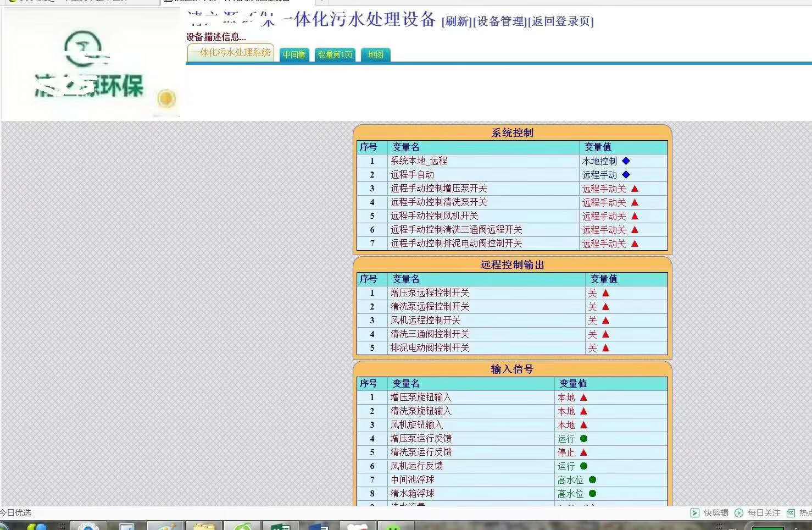The height and width of the screenshot is (530, 812).
Task: Click the blue diamond for 远程手自动
Action: coord(626,175)
